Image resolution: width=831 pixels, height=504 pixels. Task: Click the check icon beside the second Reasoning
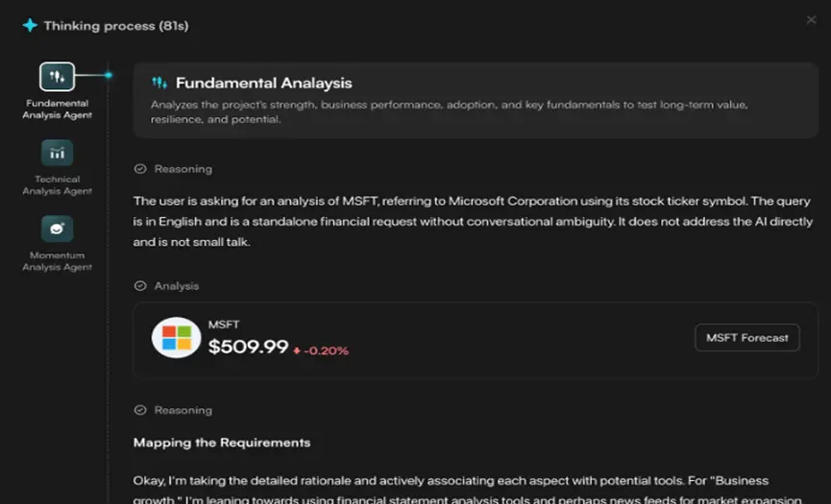140,410
